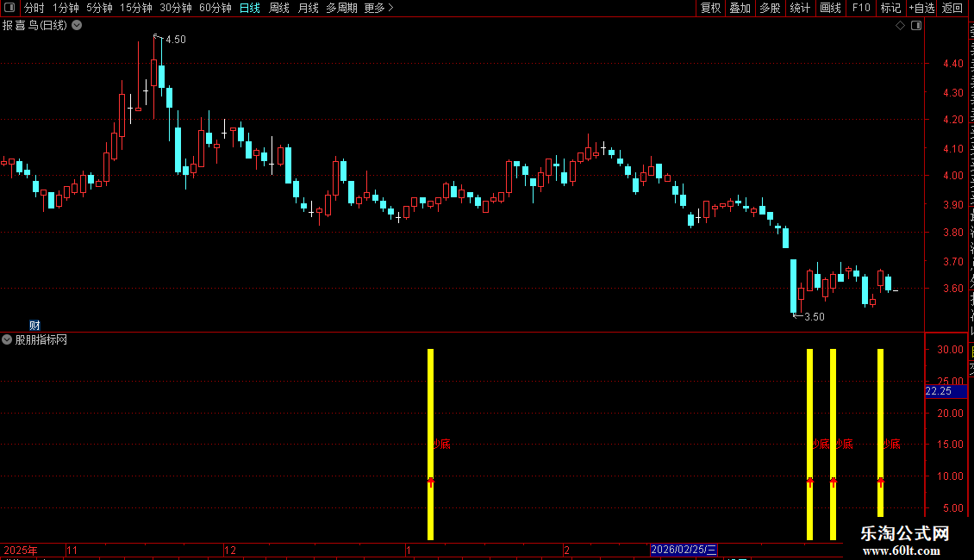Switch to 分时 intraday view
This screenshot has width=974, height=560.
coord(34,8)
